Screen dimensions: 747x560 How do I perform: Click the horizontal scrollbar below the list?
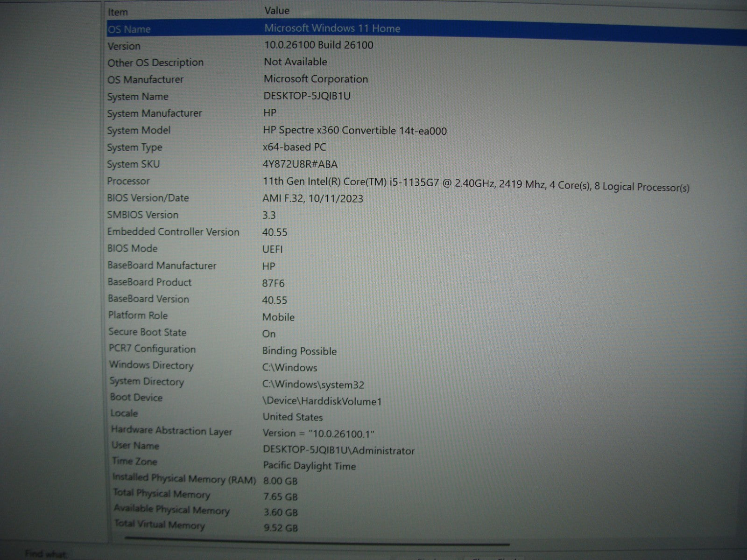click(317, 541)
